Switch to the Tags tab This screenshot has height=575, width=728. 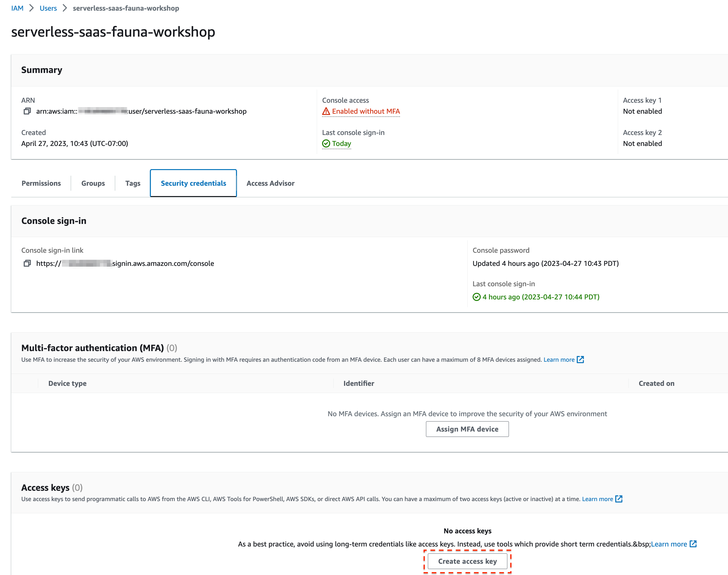[x=132, y=183]
